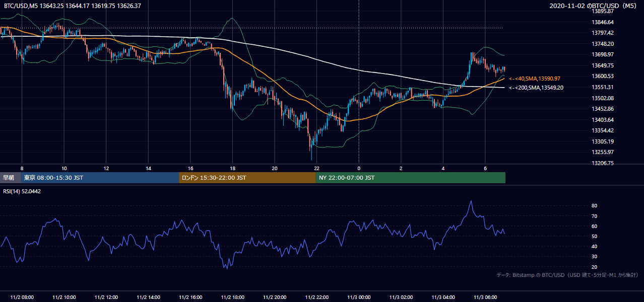Click the 11/2 14:00 bottom date label
The height and width of the screenshot is (302, 644).
point(148,297)
